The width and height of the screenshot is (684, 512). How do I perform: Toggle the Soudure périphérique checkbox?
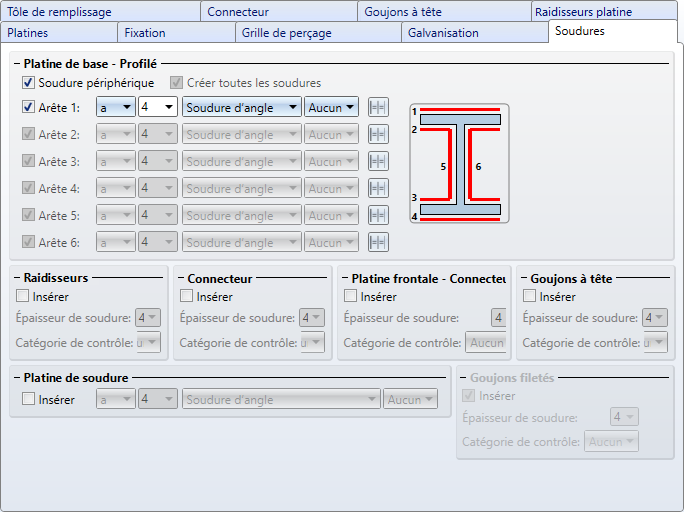(28, 83)
